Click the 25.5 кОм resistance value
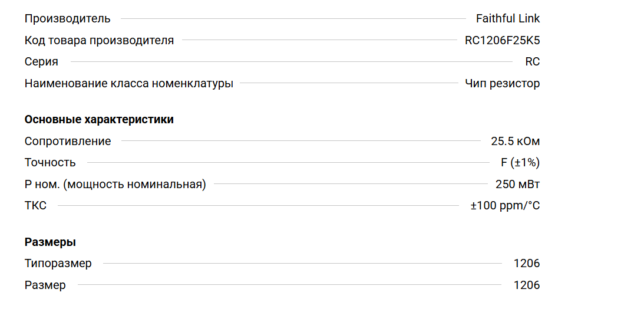The height and width of the screenshot is (312, 644). 515,142
